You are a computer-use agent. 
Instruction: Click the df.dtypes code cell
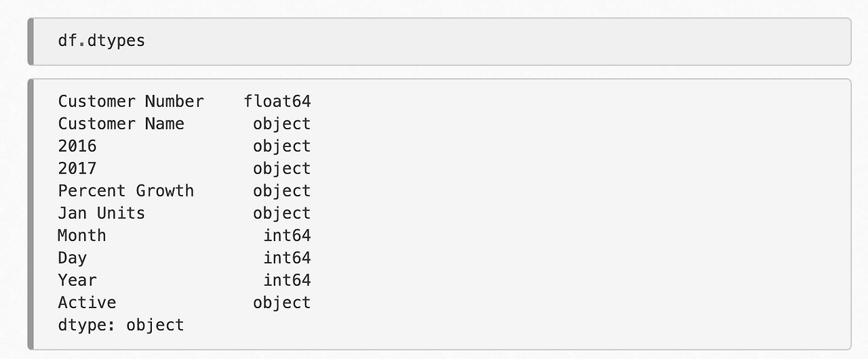439,41
